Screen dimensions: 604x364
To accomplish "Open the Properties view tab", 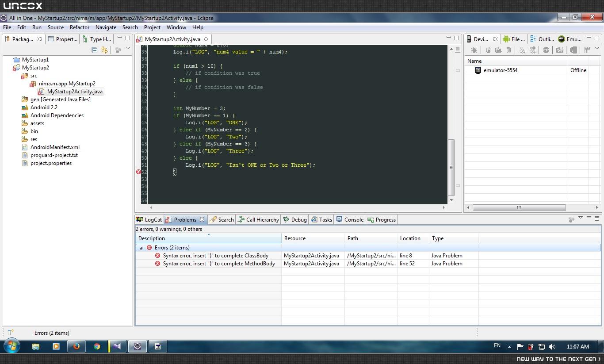I will click(x=63, y=39).
